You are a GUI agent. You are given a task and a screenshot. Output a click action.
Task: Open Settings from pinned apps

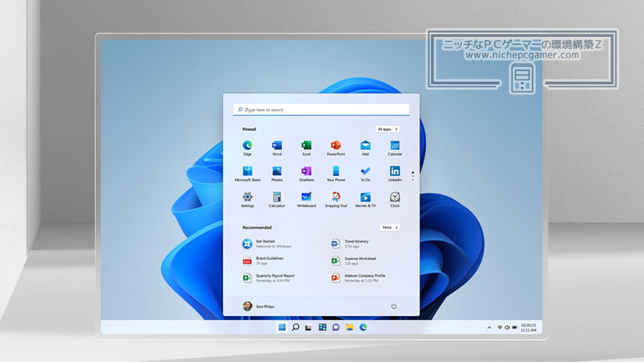click(247, 200)
